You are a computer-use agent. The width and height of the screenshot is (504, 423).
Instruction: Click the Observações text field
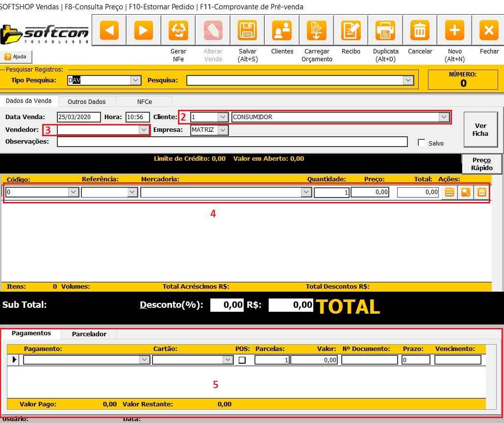click(x=232, y=142)
